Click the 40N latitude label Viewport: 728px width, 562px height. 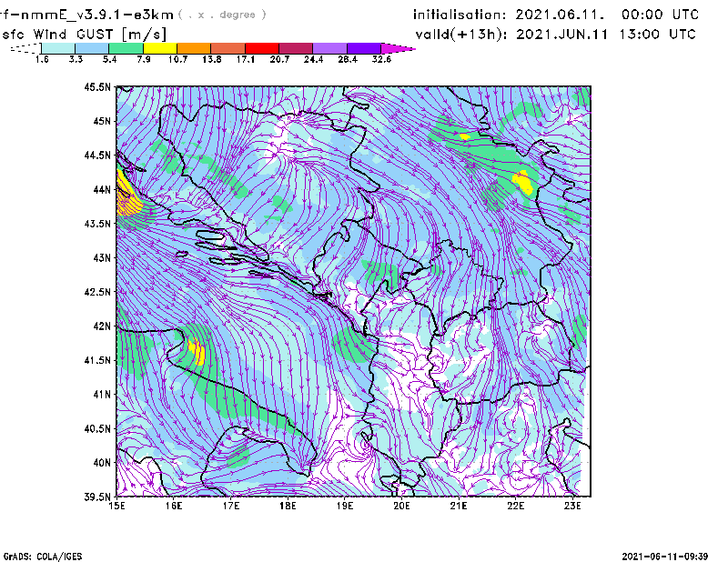coord(102,463)
